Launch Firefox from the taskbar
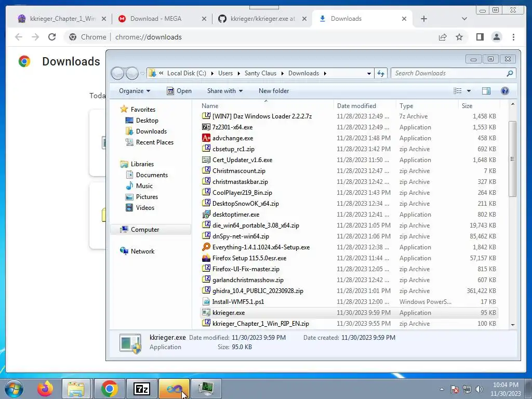Image resolution: width=532 pixels, height=399 pixels. click(x=45, y=389)
